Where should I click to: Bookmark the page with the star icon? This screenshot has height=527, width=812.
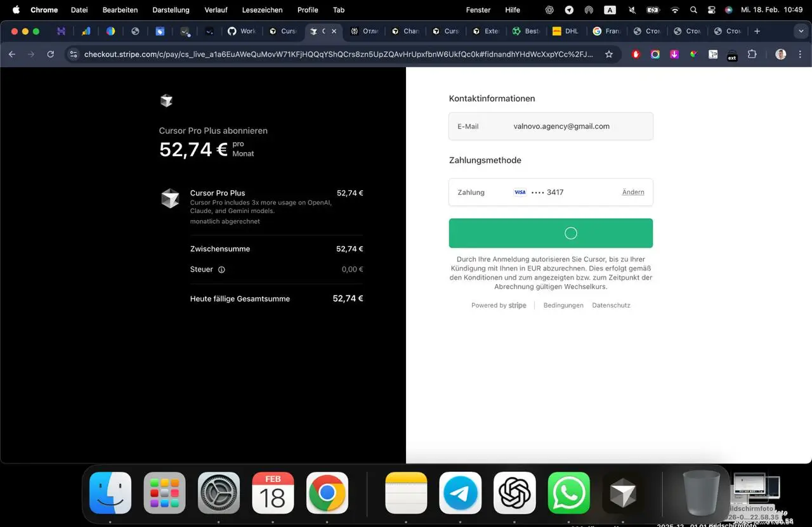coord(608,54)
